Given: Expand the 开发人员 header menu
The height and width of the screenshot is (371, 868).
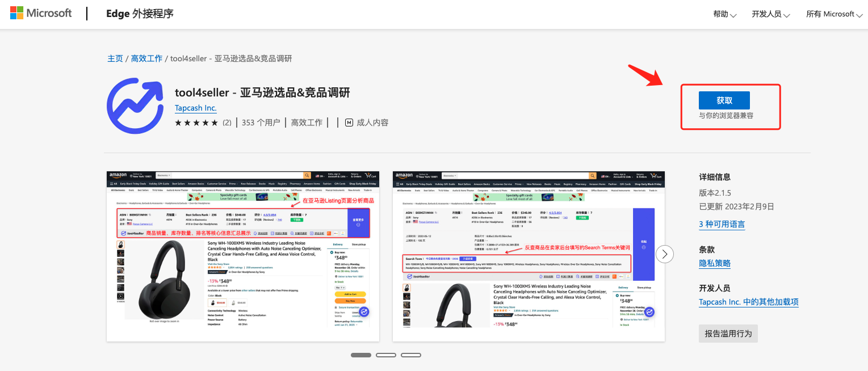Looking at the screenshot, I should click(771, 14).
